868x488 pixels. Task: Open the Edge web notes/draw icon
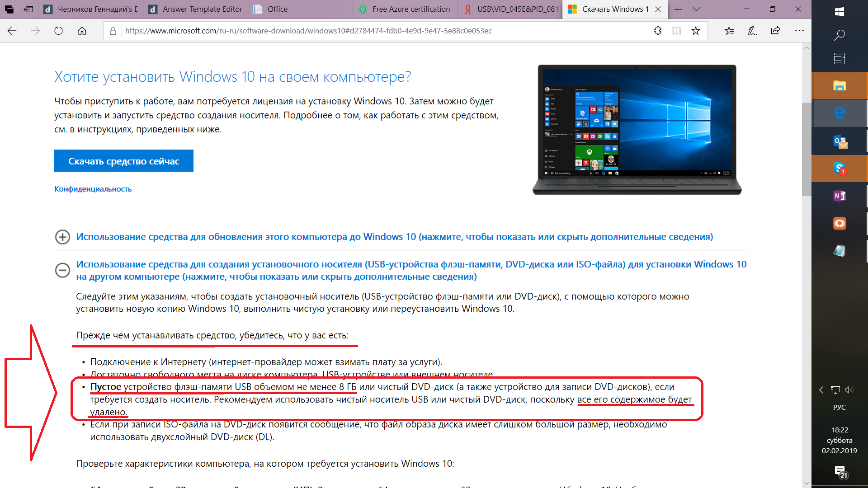click(753, 31)
